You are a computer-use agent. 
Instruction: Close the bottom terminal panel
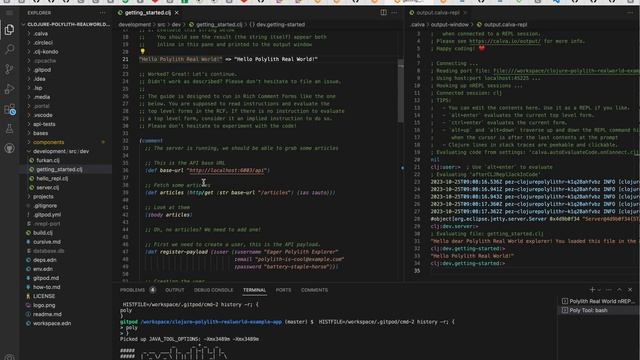pyautogui.click(x=630, y=290)
